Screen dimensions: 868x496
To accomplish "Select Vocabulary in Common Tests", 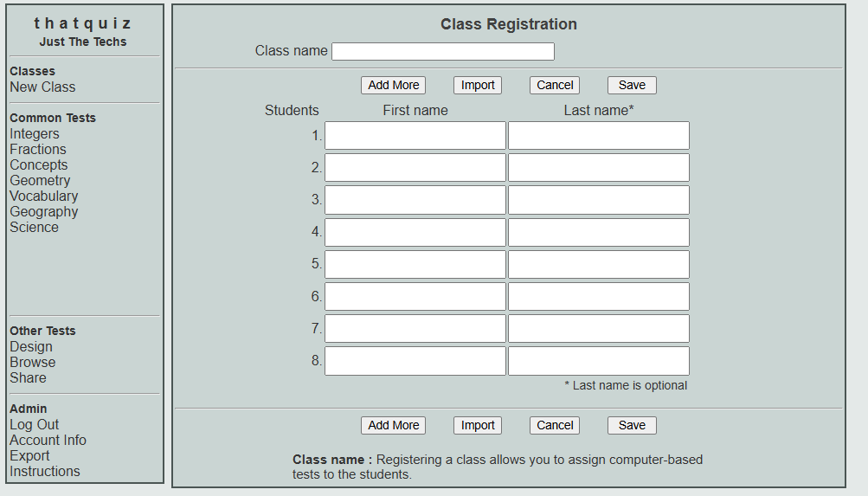I will point(44,196).
